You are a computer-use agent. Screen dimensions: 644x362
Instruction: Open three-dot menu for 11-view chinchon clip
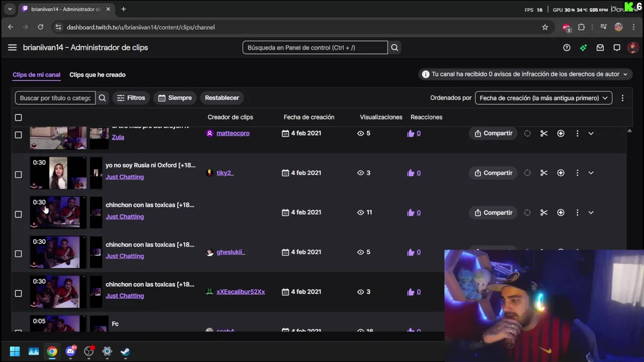577,213
